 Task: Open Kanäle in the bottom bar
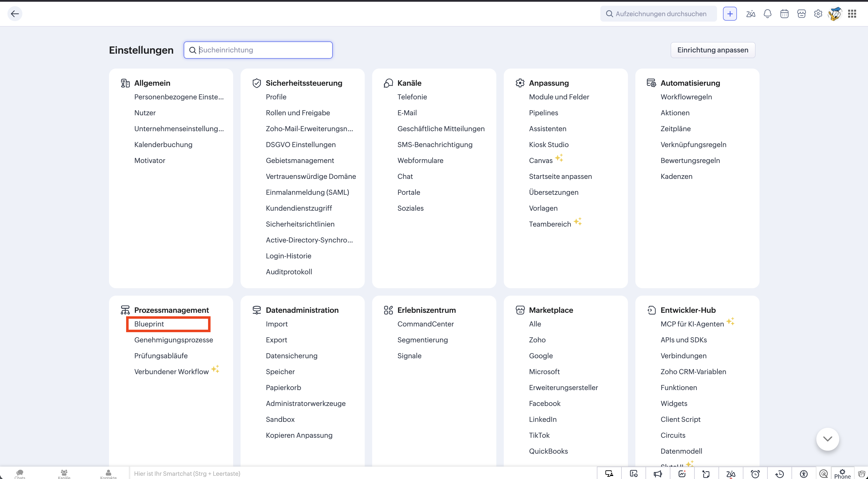[x=64, y=474]
